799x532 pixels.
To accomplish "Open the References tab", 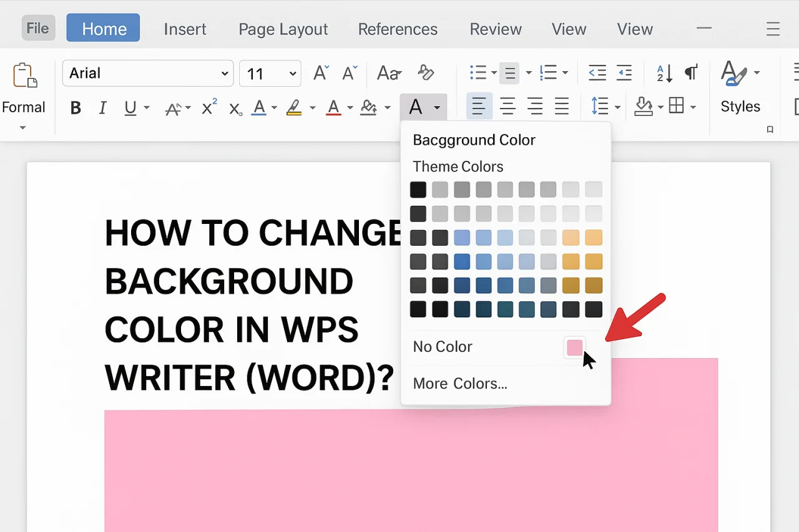I will (x=398, y=29).
